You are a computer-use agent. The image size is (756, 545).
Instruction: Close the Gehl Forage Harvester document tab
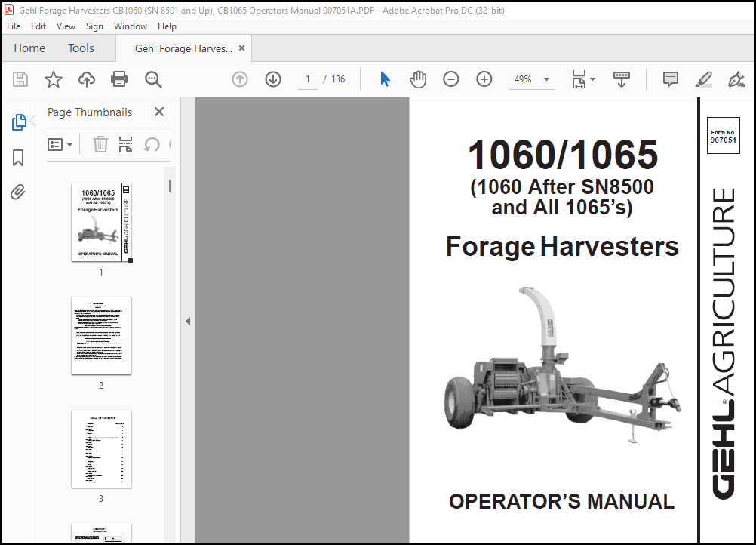click(242, 48)
